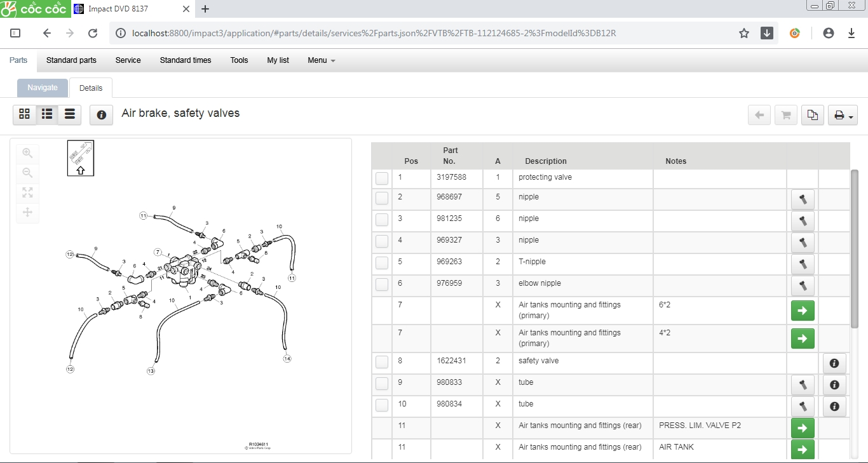The image size is (868, 463).
Task: Click the info icon beside 'Air brake, safety valves'
Action: [x=101, y=115]
